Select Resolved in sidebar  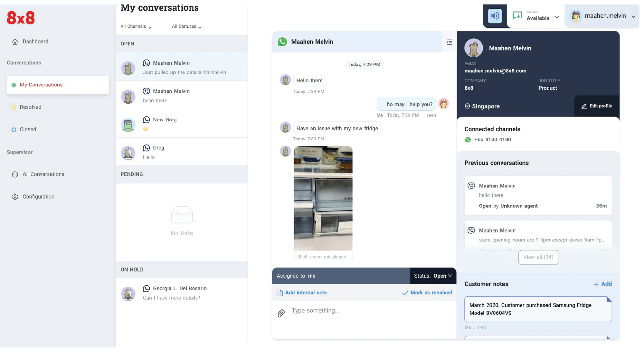point(30,107)
